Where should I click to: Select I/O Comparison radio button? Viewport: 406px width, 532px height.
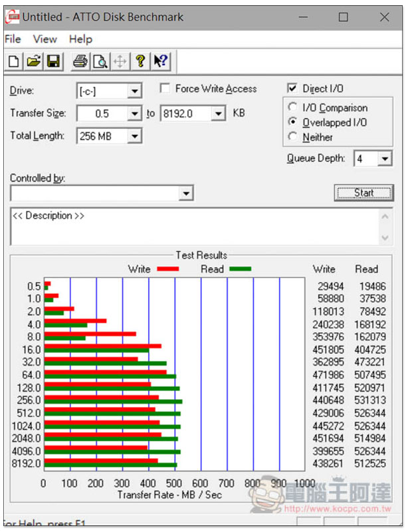(292, 107)
